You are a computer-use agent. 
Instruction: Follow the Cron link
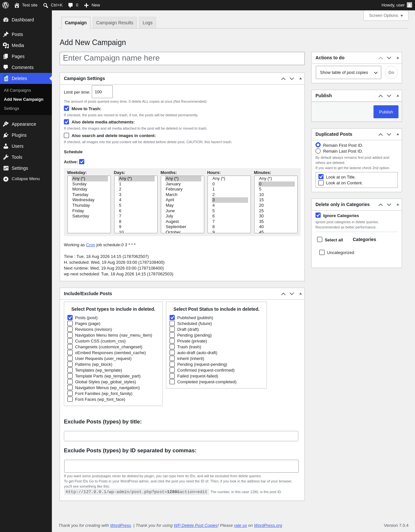click(x=90, y=245)
